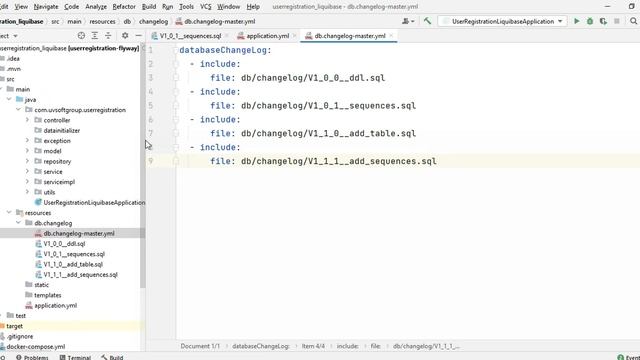Expand all items in Project tree
Viewport: 640px width, 360px height.
(95, 36)
